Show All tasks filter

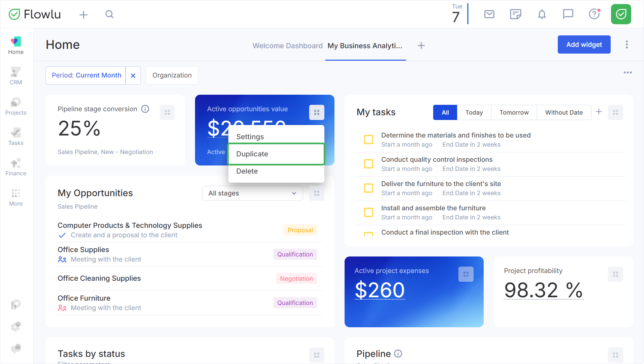coord(445,113)
